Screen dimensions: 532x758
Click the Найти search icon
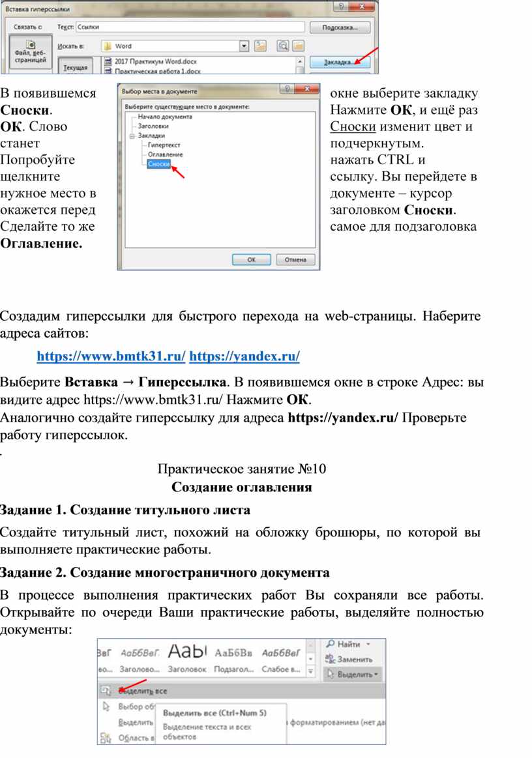pyautogui.click(x=331, y=644)
